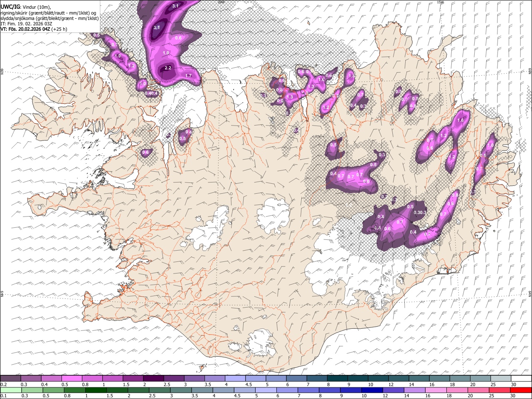Click the light pink 16–18 swatch in the lower legend row
The image size is (532, 399).
(x=436, y=390)
